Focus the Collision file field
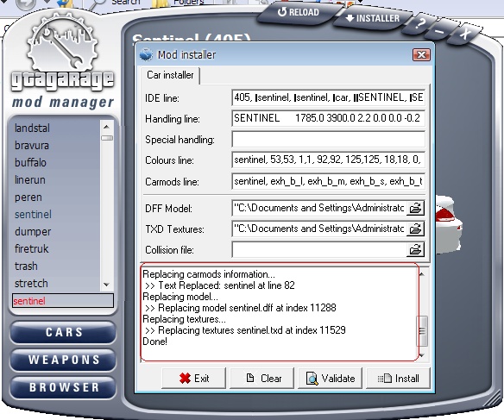The height and width of the screenshot is (420, 504). [x=318, y=249]
